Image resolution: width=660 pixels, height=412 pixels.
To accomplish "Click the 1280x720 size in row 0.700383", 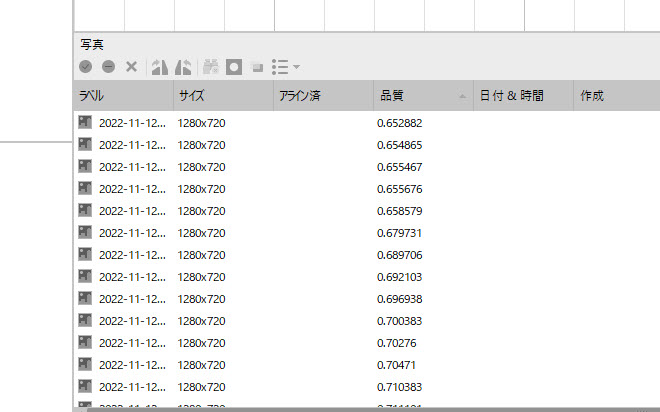I will 201,321.
